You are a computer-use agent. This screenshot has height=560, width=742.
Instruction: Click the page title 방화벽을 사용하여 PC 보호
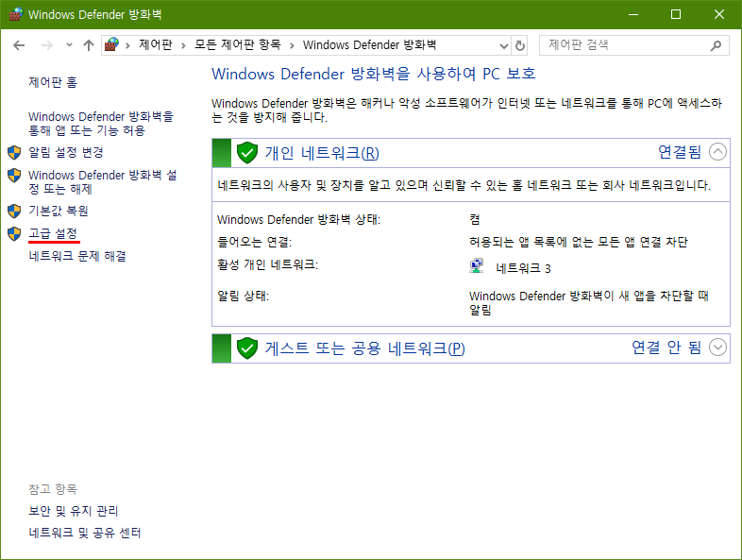pos(374,74)
